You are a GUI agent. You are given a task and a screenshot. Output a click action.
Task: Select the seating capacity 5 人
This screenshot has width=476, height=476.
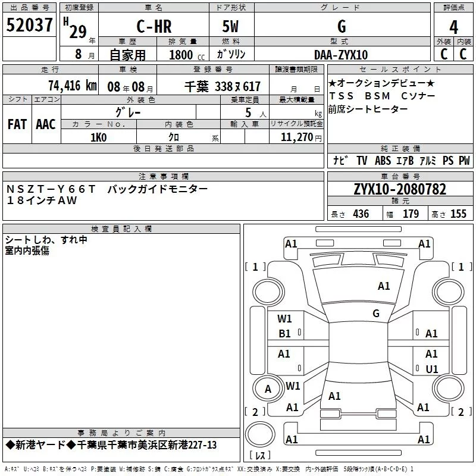(x=256, y=112)
